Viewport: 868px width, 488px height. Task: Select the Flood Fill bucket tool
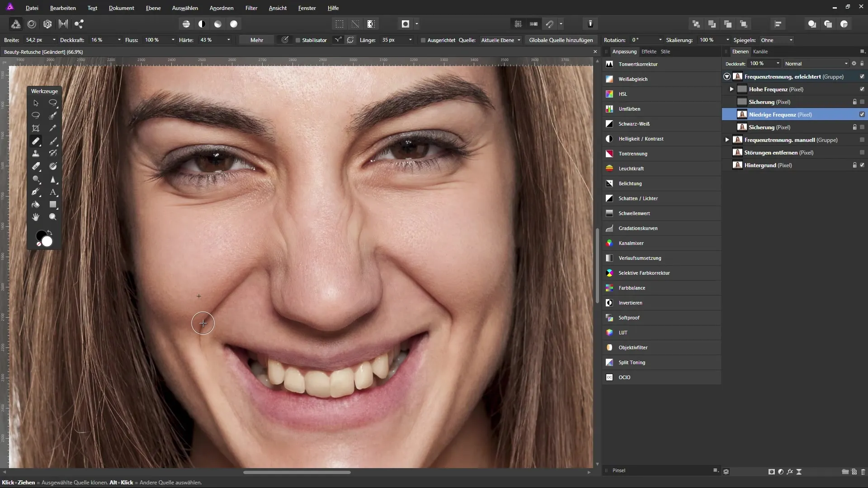coord(36,205)
